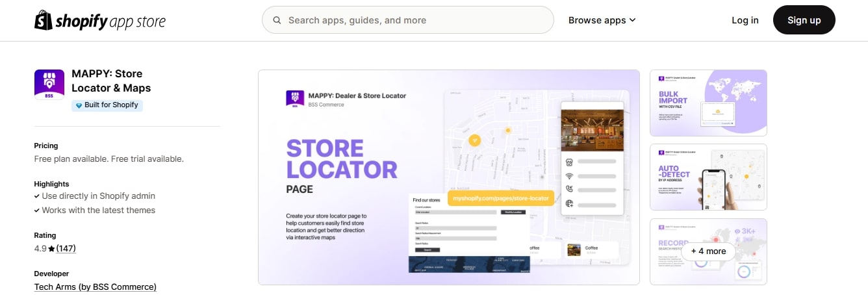Focus the search apps input field
This screenshot has width=868, height=295.
tap(408, 20)
